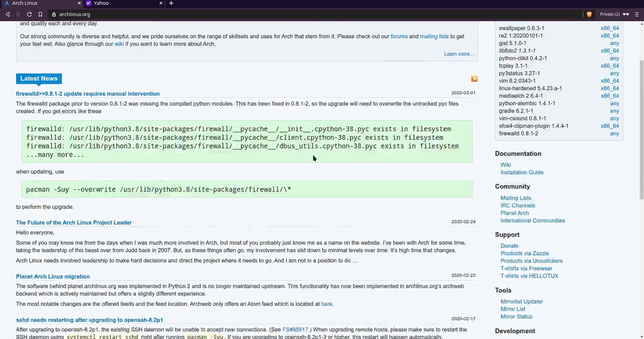Reload the Arch Linux page

(29, 14)
